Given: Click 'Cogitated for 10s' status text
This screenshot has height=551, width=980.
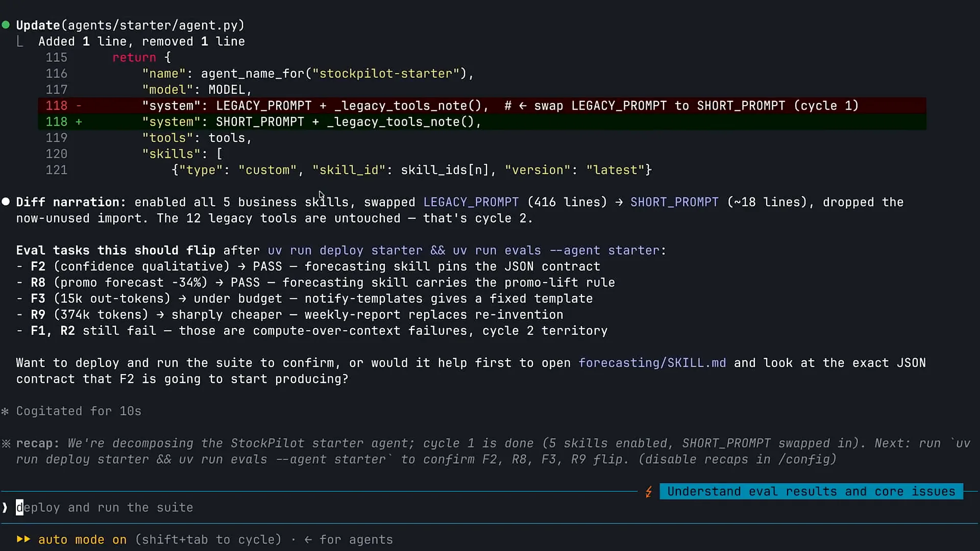Looking at the screenshot, I should pos(79,411).
